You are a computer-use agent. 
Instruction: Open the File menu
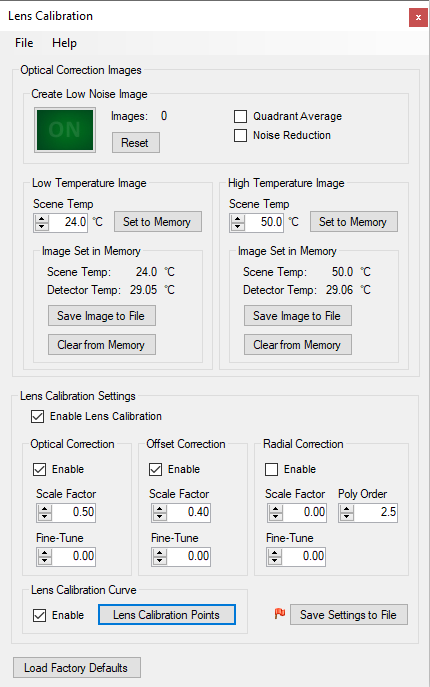[x=24, y=43]
